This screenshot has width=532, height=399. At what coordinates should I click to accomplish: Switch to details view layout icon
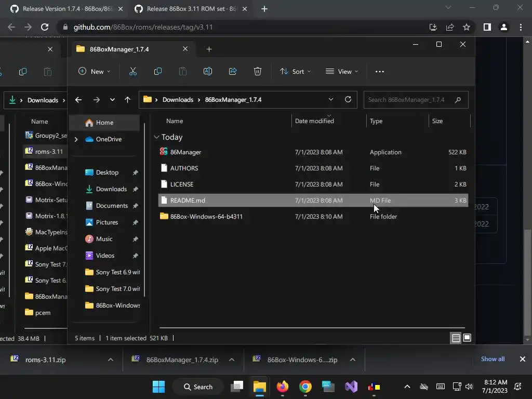[456, 338]
